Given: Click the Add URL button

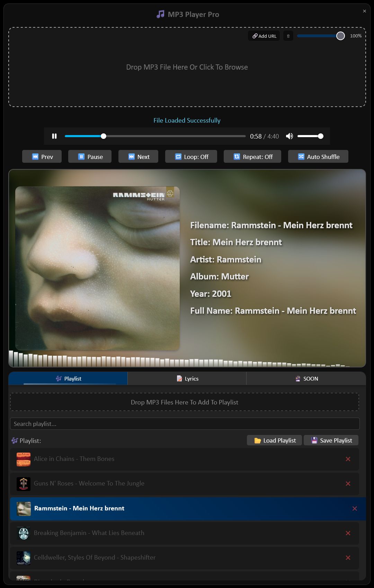Looking at the screenshot, I should point(264,36).
